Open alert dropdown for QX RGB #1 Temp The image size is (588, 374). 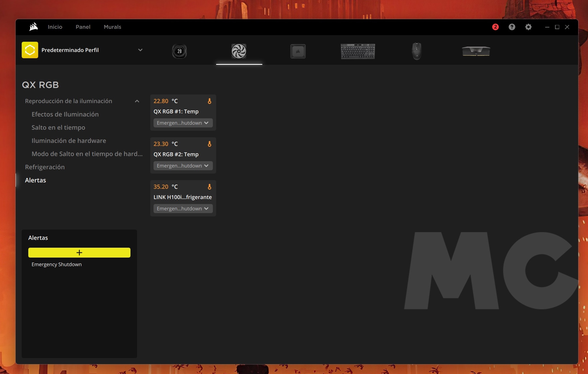[183, 123]
